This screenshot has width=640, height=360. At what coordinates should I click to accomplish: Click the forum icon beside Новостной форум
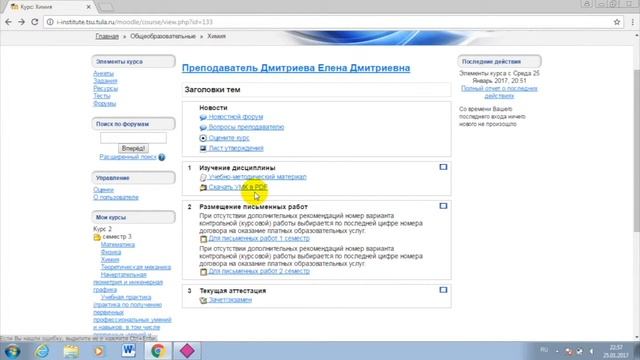point(203,117)
